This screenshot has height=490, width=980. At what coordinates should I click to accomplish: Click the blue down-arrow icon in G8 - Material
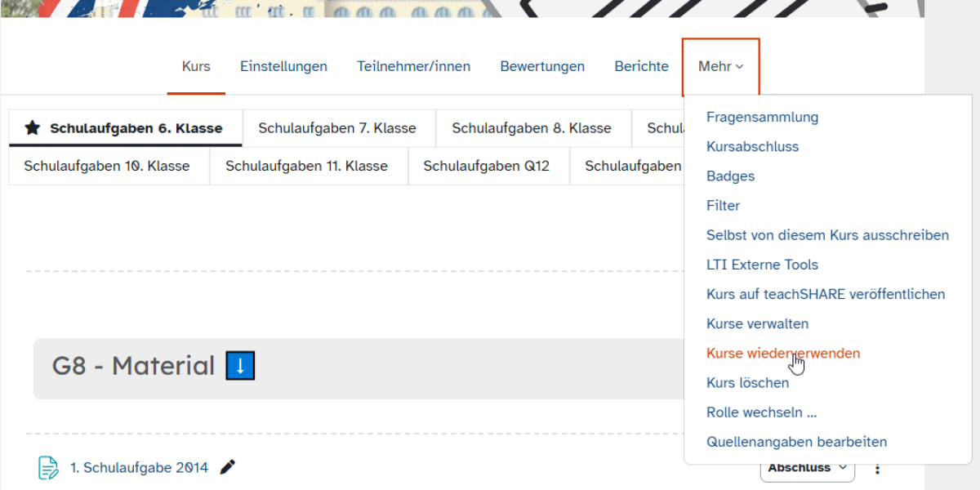[x=240, y=366]
